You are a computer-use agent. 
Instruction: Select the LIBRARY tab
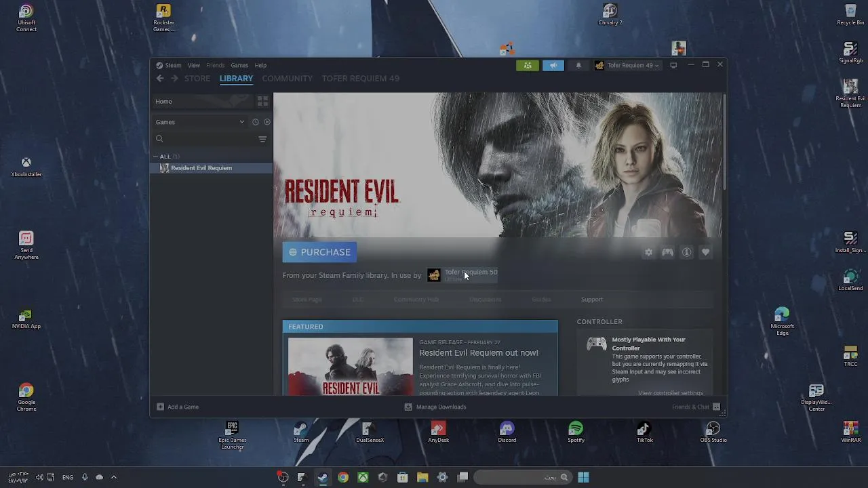pyautogui.click(x=236, y=79)
